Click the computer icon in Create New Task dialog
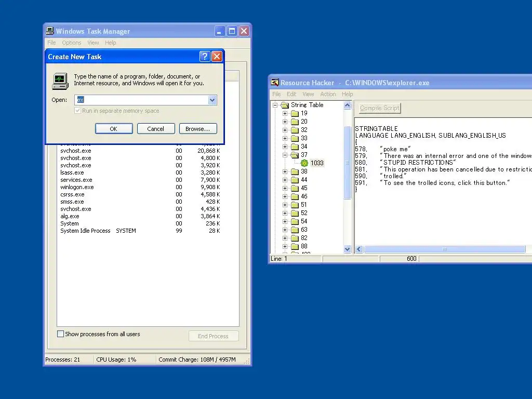Viewport: 532px width, 399px height. pos(60,81)
